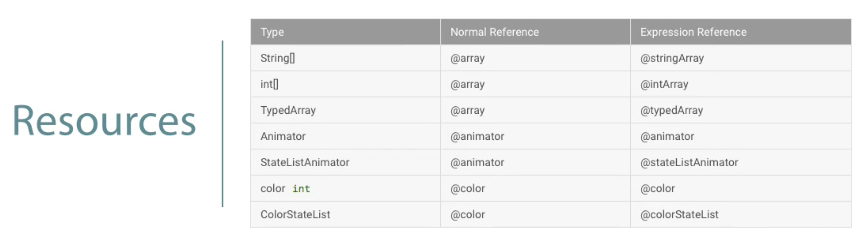Click the @colorStateList expression reference
Screen dimensions: 868x245
679,215
